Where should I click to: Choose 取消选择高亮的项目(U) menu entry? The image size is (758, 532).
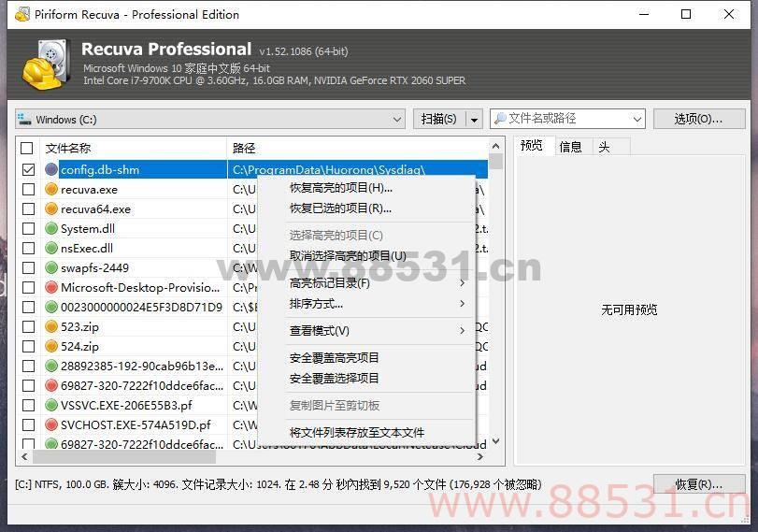tap(366, 256)
